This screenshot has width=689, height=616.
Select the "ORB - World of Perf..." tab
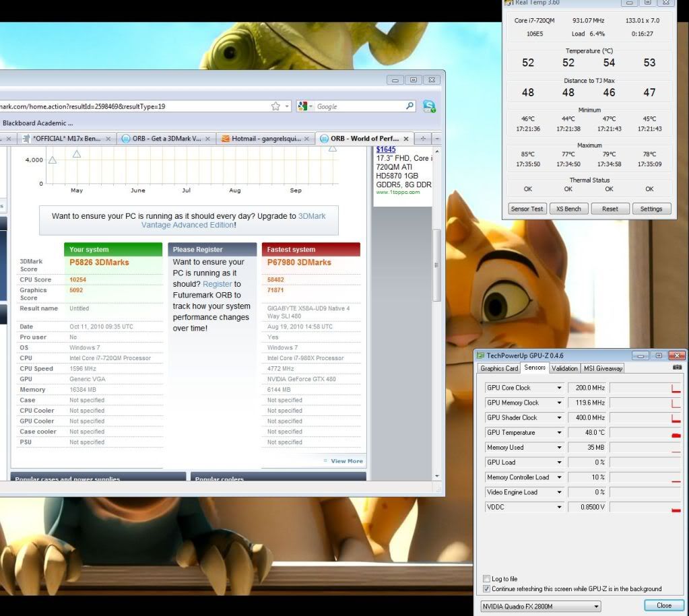point(365,139)
